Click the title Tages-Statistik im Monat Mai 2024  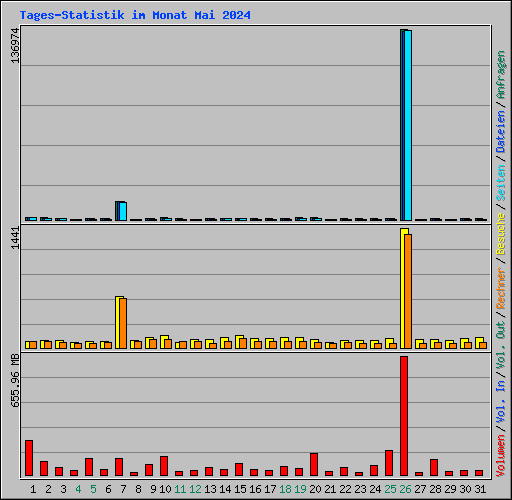tap(135, 15)
